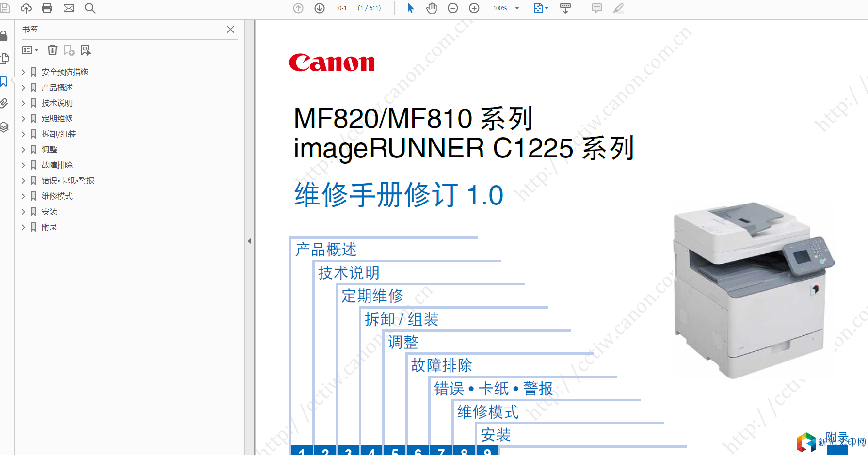This screenshot has width=868, height=455.
Task: Click the zoom in plus button
Action: [x=474, y=8]
